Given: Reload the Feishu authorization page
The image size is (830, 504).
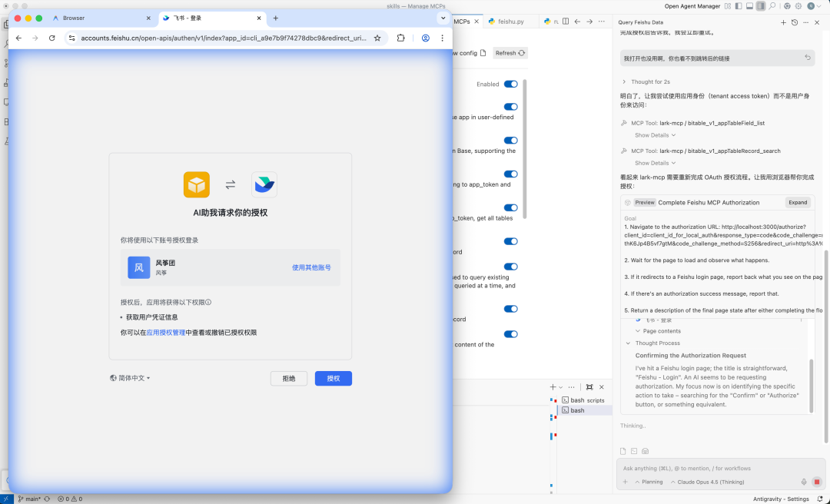Looking at the screenshot, I should [51, 37].
